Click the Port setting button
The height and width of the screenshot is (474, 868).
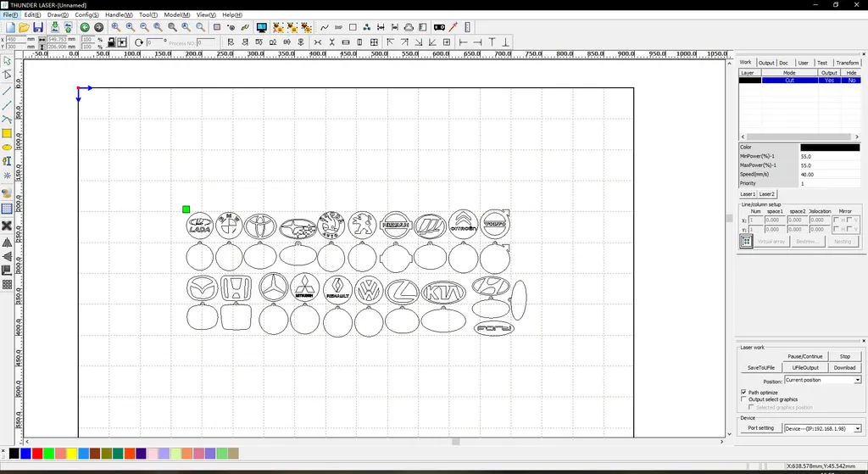[761, 428]
